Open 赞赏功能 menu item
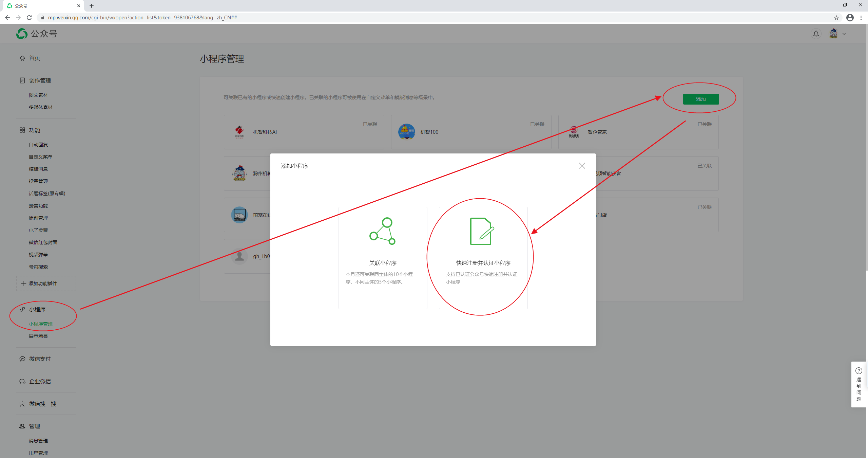 38,206
